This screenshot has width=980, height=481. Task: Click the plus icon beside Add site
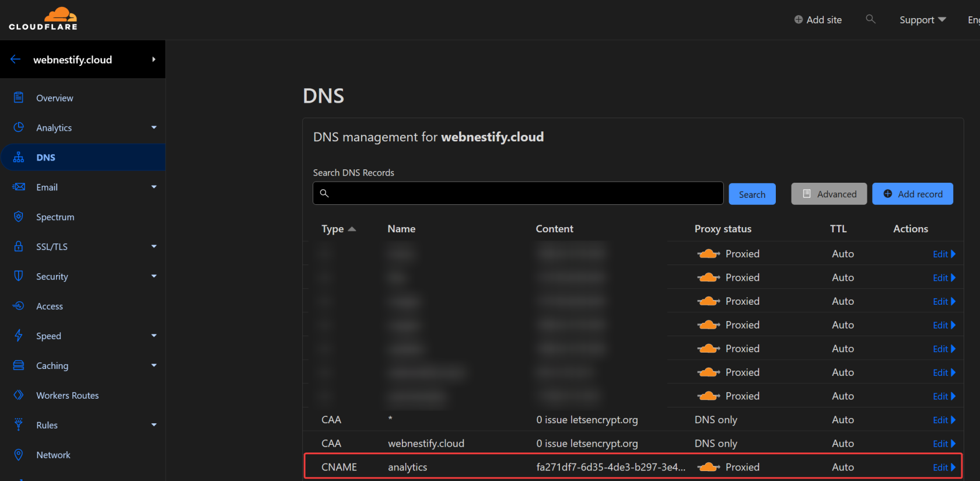(799, 19)
